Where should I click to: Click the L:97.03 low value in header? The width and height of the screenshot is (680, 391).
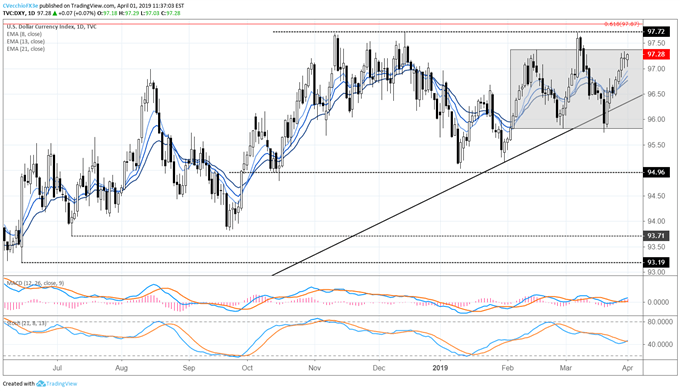149,13
